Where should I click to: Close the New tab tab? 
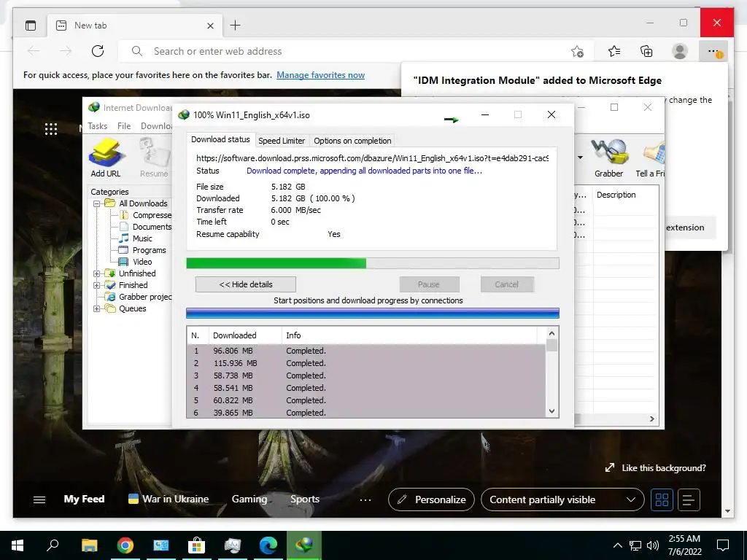tap(211, 26)
